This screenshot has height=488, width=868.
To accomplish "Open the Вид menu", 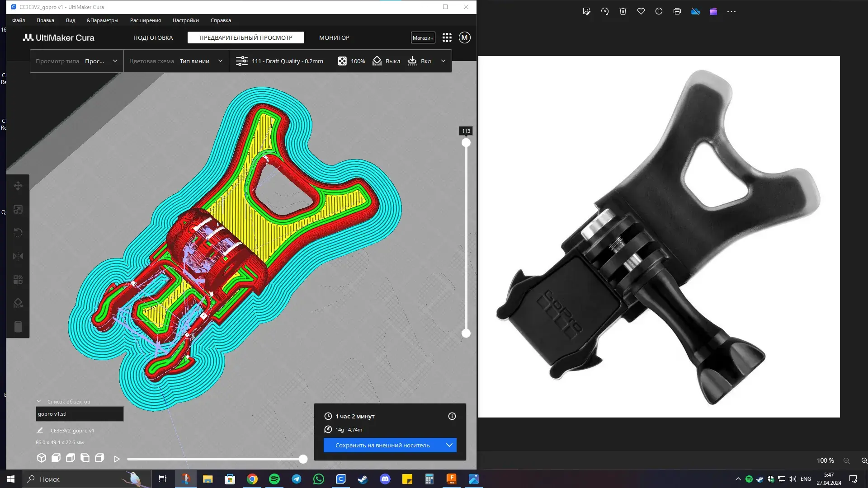I will 71,20.
